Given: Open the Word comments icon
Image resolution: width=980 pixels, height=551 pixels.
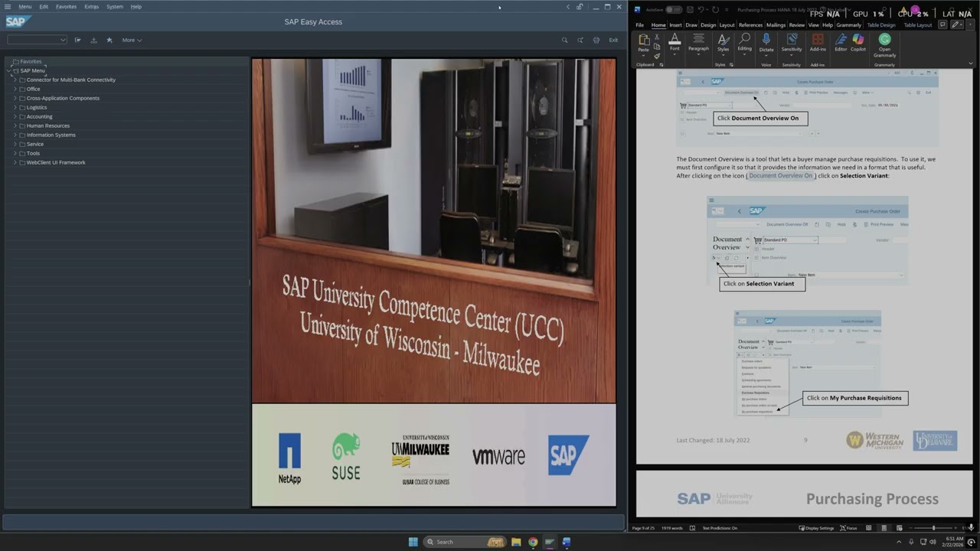Looking at the screenshot, I should 943,24.
